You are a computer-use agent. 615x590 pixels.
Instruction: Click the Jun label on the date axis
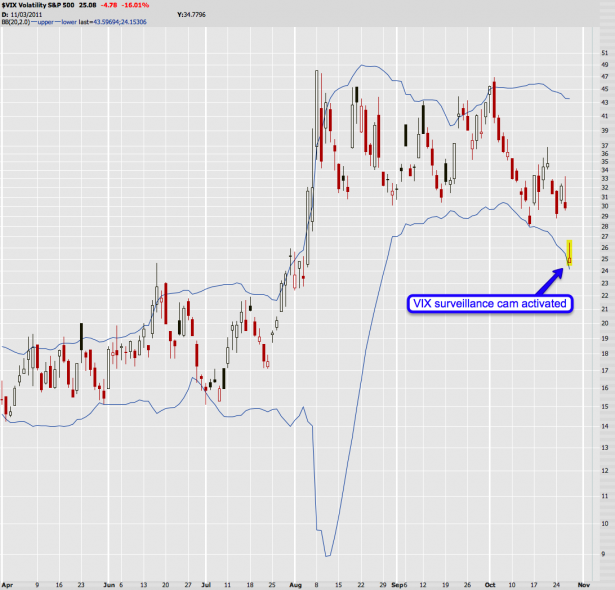click(x=111, y=580)
